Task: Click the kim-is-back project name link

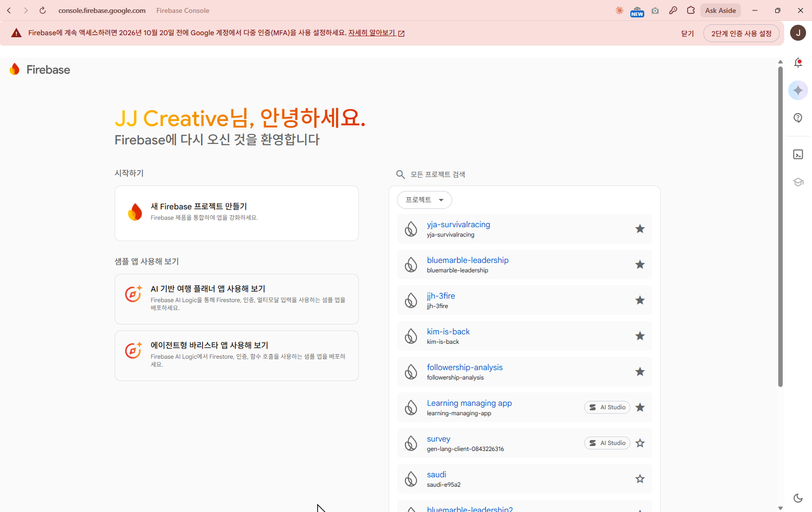Action: pyautogui.click(x=448, y=331)
